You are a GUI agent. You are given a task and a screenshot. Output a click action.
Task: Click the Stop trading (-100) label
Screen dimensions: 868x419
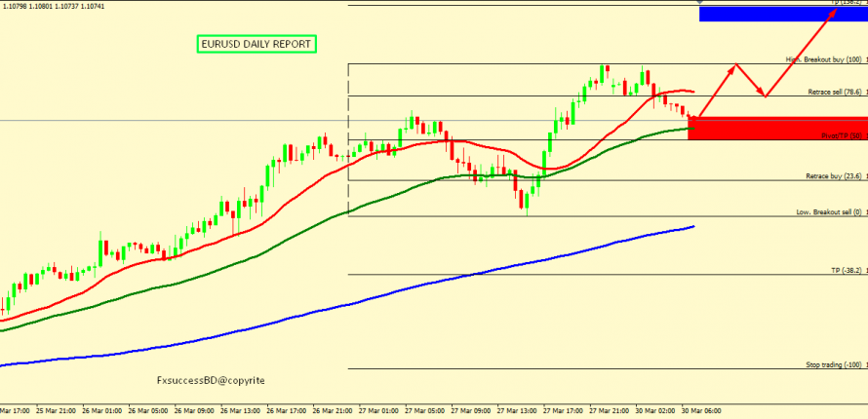[x=834, y=364]
